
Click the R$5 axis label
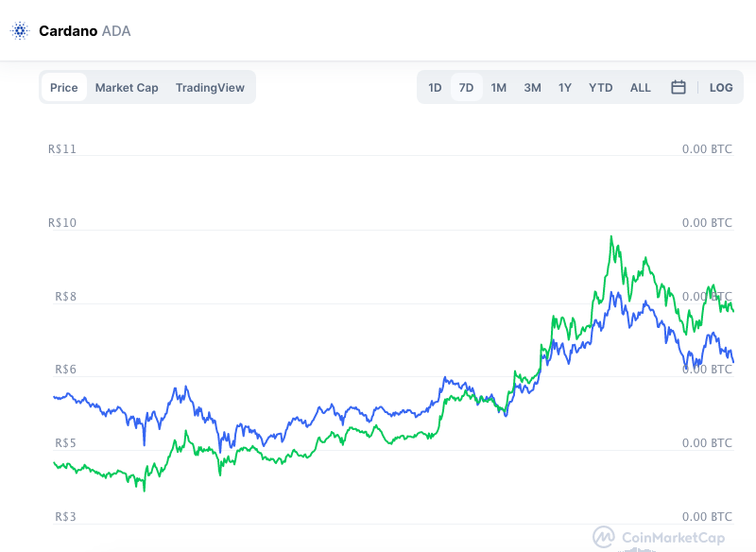[x=65, y=443]
